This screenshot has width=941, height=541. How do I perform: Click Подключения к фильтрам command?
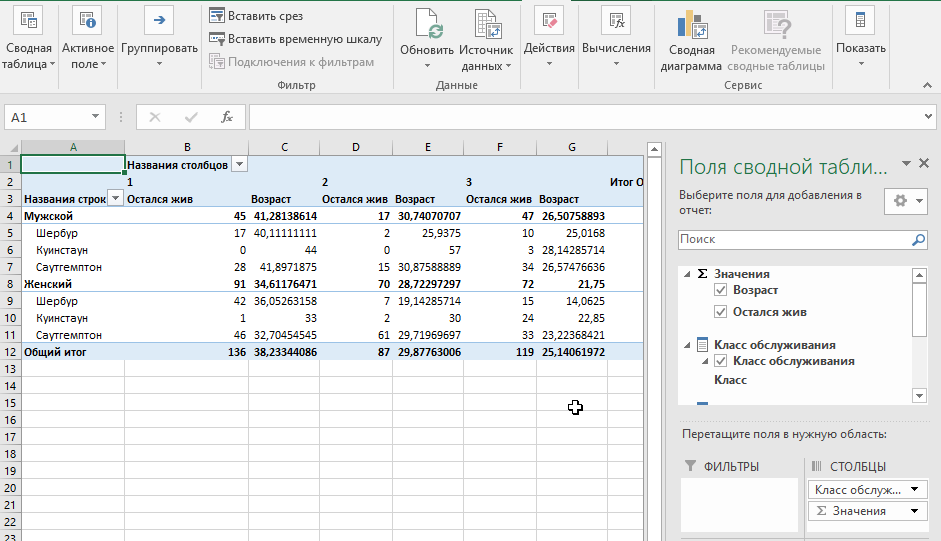(292, 62)
